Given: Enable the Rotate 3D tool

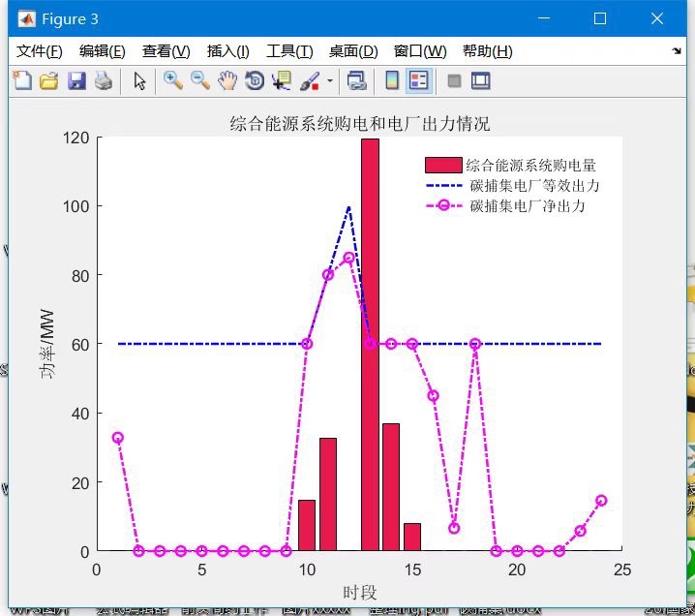Looking at the screenshot, I should click(x=255, y=80).
